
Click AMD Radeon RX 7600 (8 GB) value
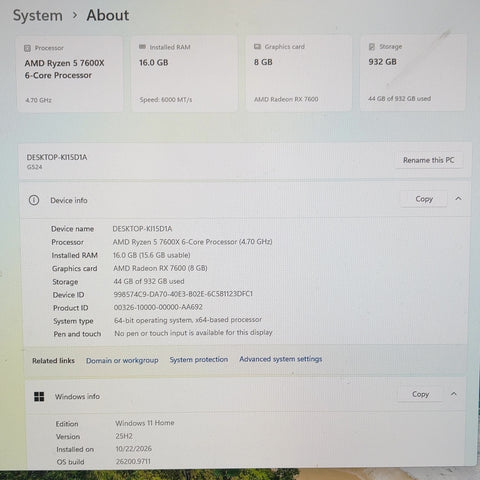pos(160,268)
